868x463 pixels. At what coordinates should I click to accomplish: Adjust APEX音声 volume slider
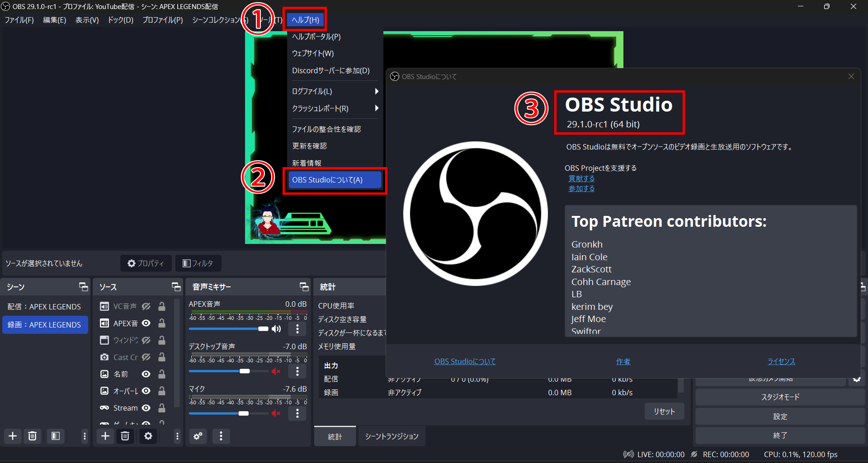click(229, 329)
